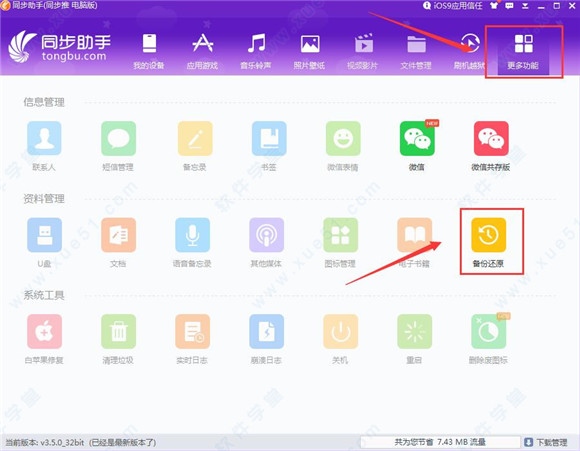Screen dimensions: 580x451
Task: Switch to 视频影片 tab
Action: point(363,51)
